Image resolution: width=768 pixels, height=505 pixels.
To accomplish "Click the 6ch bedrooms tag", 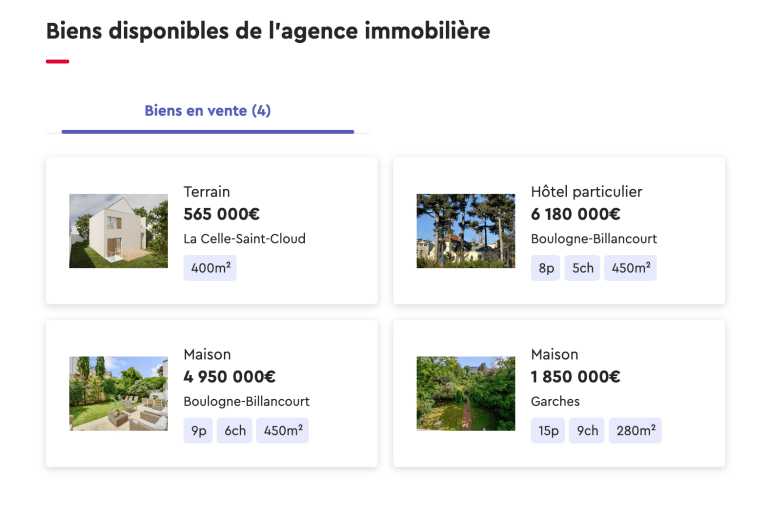I will [x=235, y=431].
